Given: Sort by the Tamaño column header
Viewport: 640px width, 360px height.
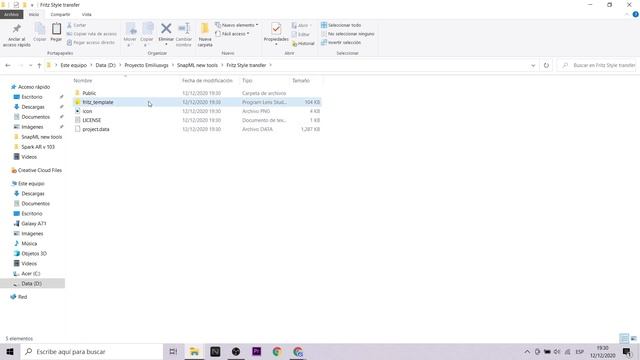Looking at the screenshot, I should [x=301, y=81].
